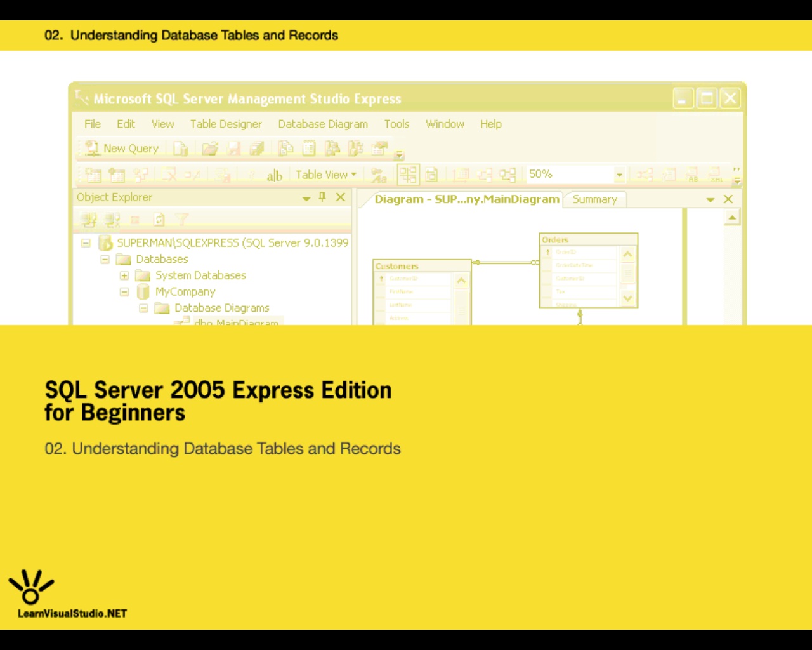The image size is (812, 650).
Task: Click scroll up arrow in Orders table
Action: click(627, 255)
